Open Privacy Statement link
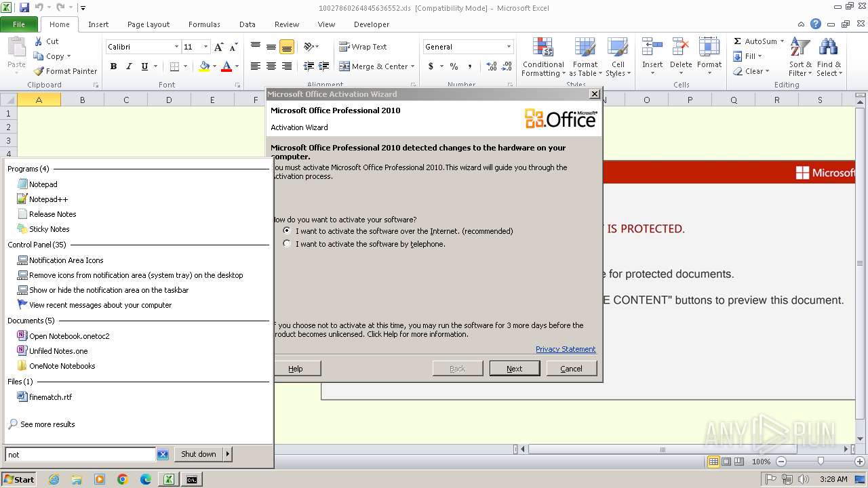The width and height of the screenshot is (868, 488). click(566, 349)
